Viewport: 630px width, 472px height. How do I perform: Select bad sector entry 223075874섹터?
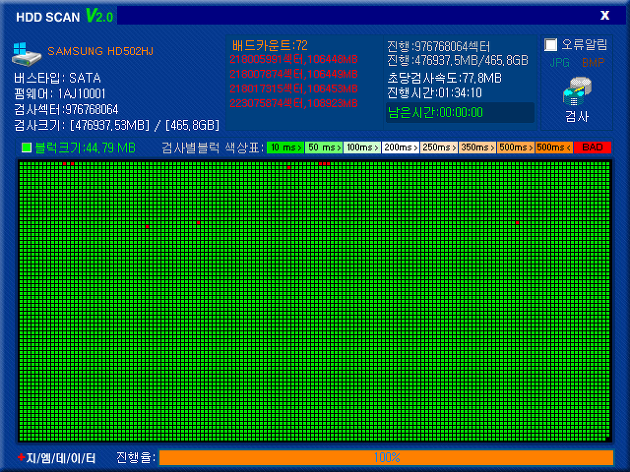click(x=293, y=103)
